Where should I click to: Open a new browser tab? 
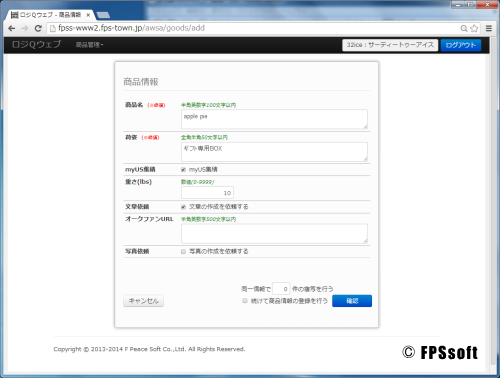(103, 15)
